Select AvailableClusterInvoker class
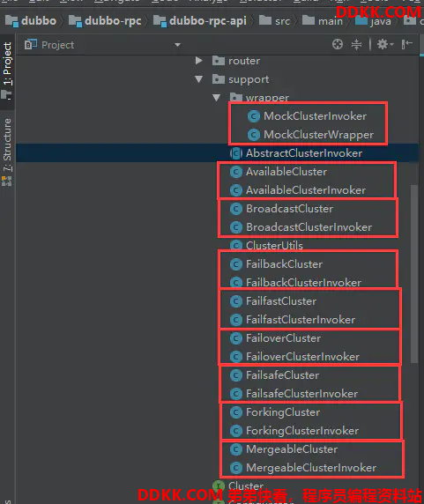Screen dimensions: 424x504 click(x=306, y=190)
